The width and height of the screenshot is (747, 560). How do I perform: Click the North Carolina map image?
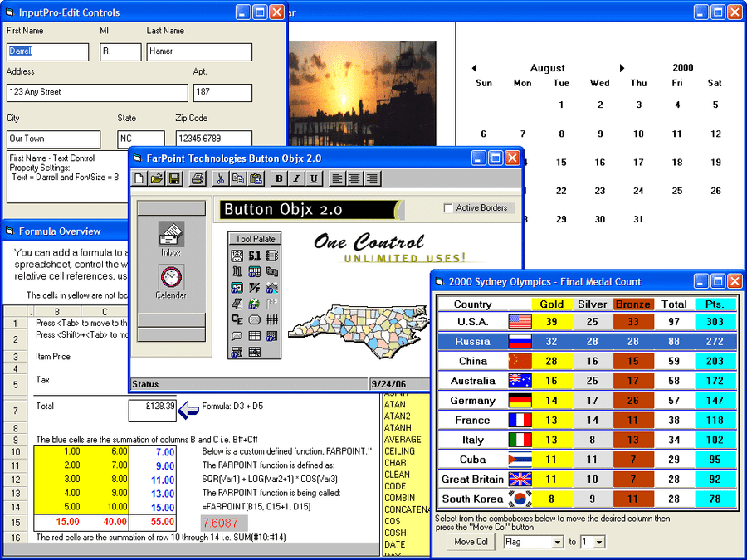coord(359,332)
